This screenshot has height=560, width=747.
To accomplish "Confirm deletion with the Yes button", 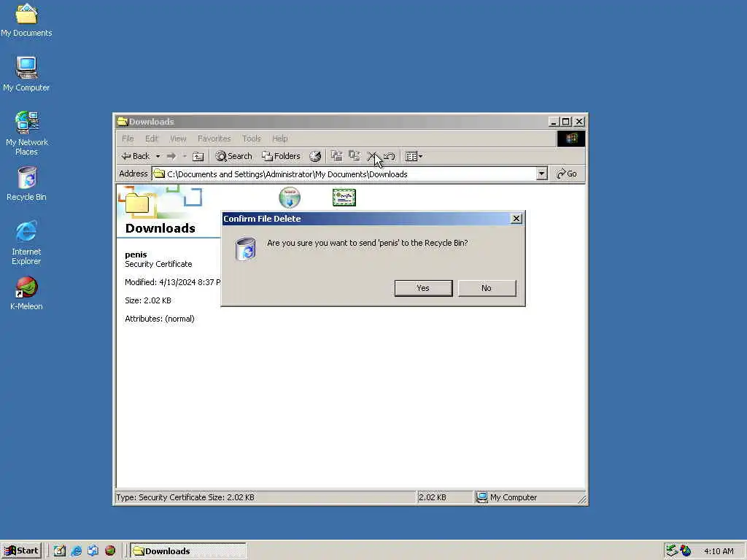I will 423,288.
